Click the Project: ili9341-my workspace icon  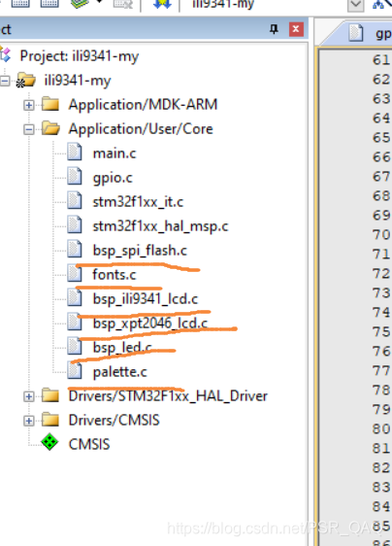6,55
